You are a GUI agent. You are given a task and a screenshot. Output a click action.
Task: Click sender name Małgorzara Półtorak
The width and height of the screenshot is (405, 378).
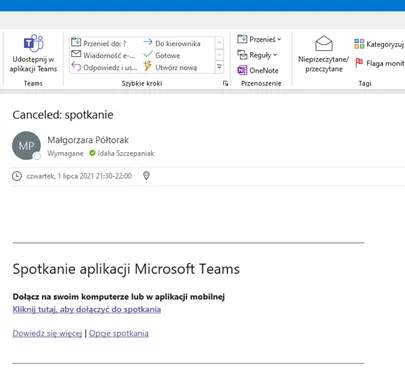[x=88, y=140]
